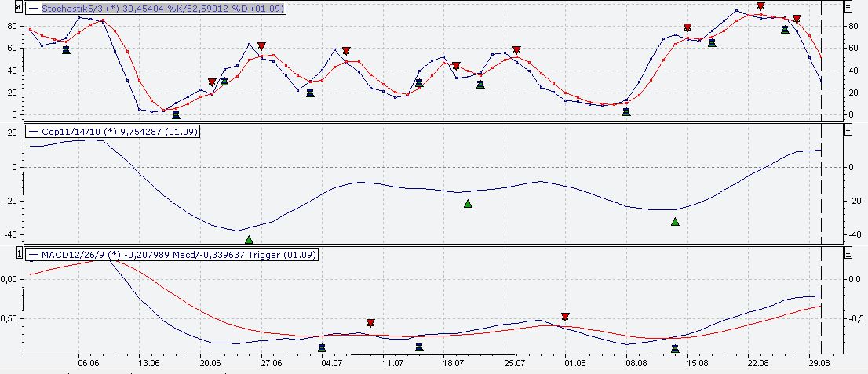This screenshot has width=868, height=374.
Task: Click topmost Stochastik red sell marker near 23.08
Action: coord(760,6)
